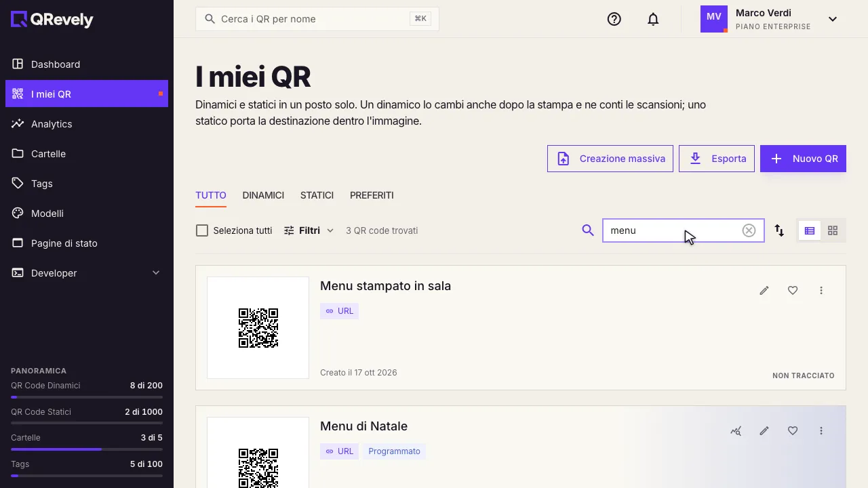Select the TUTTO tab
The width and height of the screenshot is (868, 488).
[211, 195]
